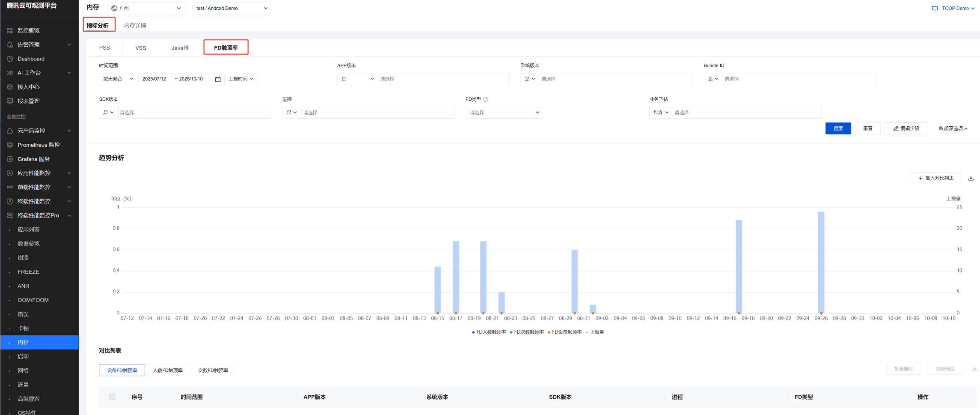
Task: Click the 趋势预览 button
Action: [x=945, y=369]
